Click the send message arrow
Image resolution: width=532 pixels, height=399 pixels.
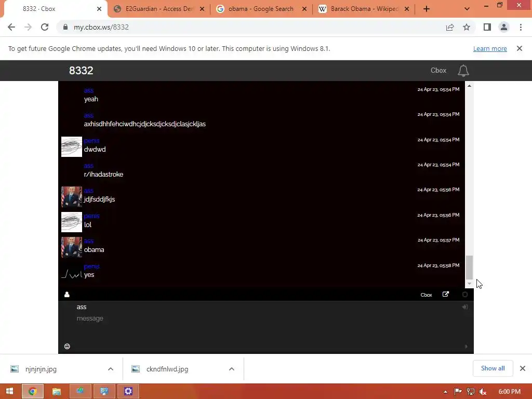click(466, 347)
